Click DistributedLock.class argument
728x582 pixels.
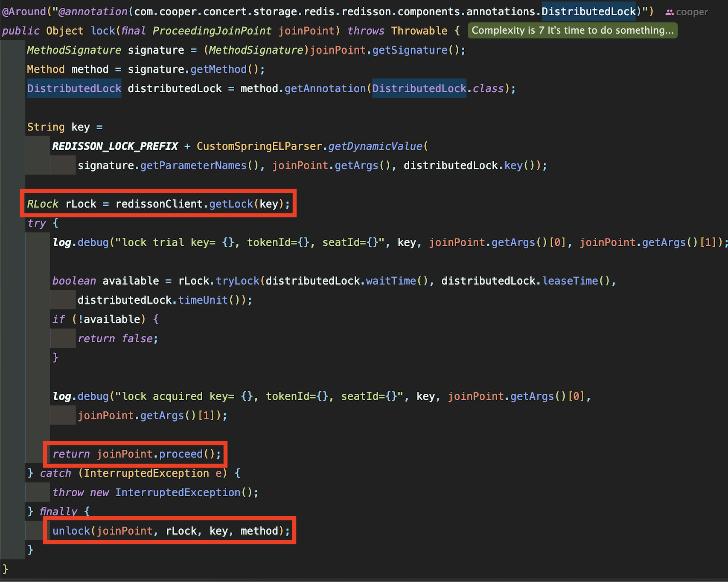point(438,88)
